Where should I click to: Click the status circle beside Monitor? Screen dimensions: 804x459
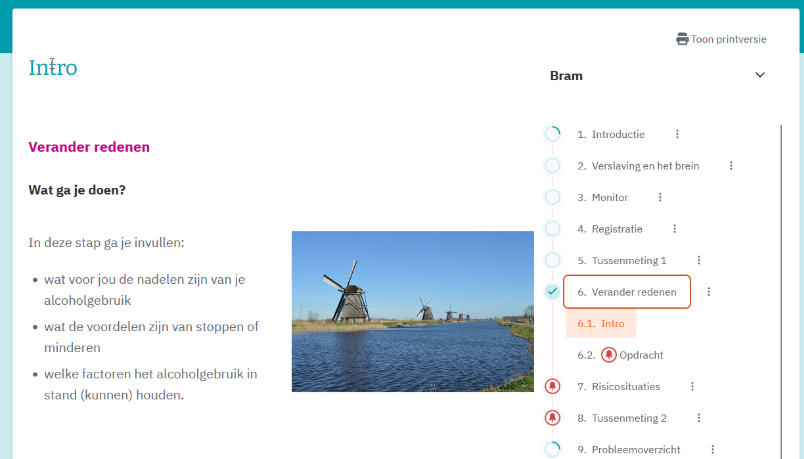pyautogui.click(x=552, y=197)
